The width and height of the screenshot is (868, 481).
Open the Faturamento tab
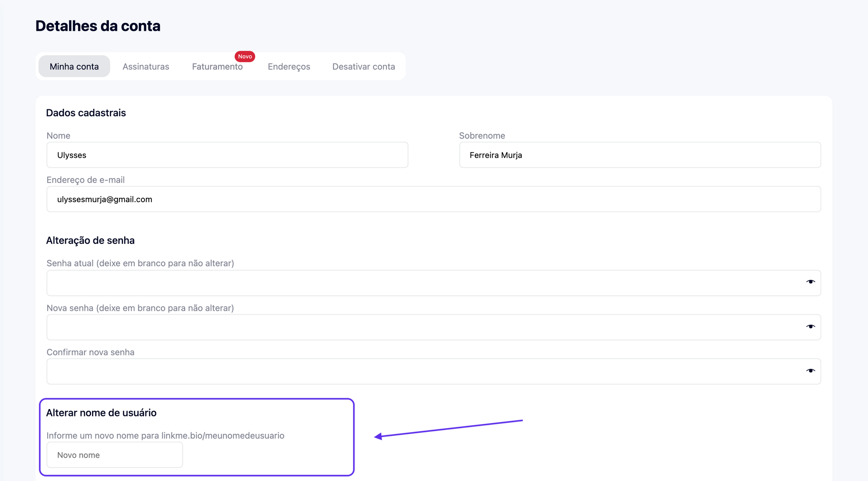pos(217,66)
